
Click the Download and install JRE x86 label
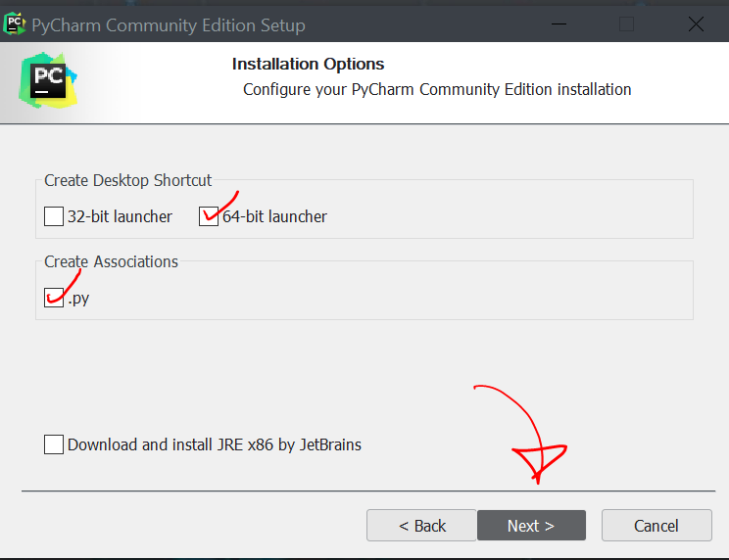click(x=215, y=444)
